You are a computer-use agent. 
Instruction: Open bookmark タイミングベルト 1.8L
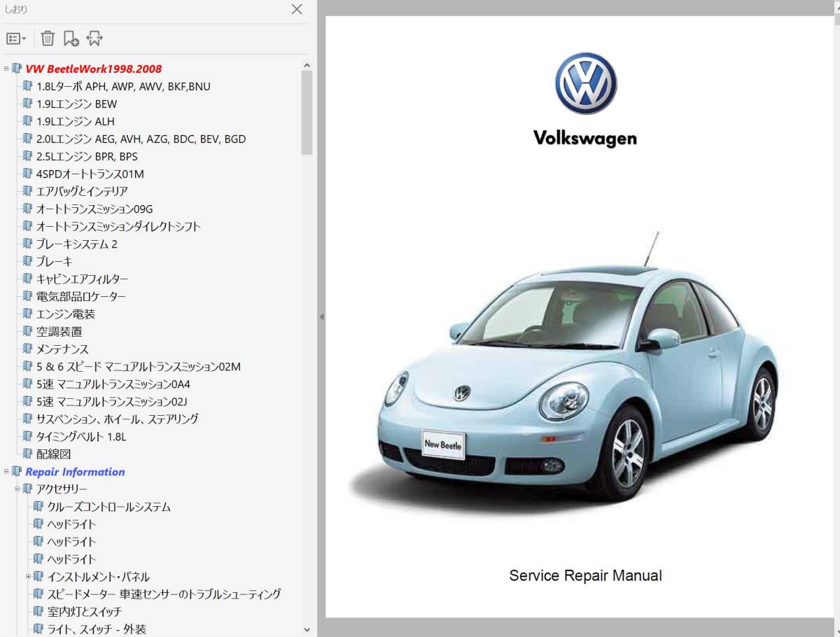click(x=81, y=436)
